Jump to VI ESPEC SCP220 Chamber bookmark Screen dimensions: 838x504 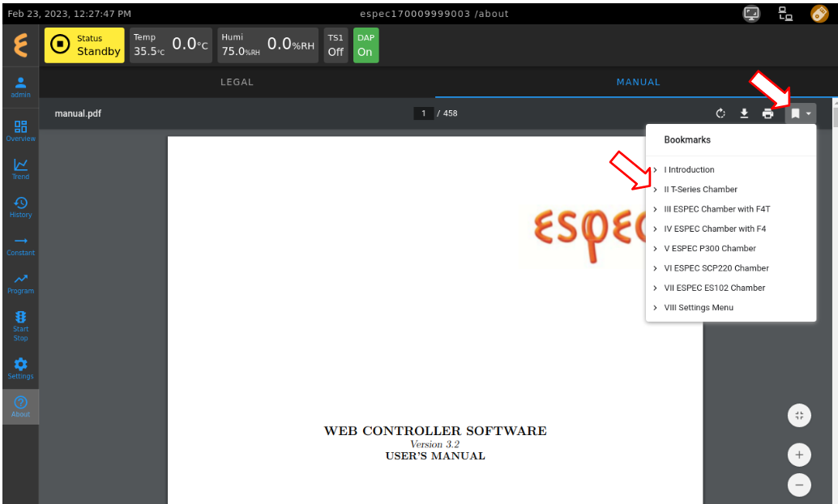coord(716,268)
